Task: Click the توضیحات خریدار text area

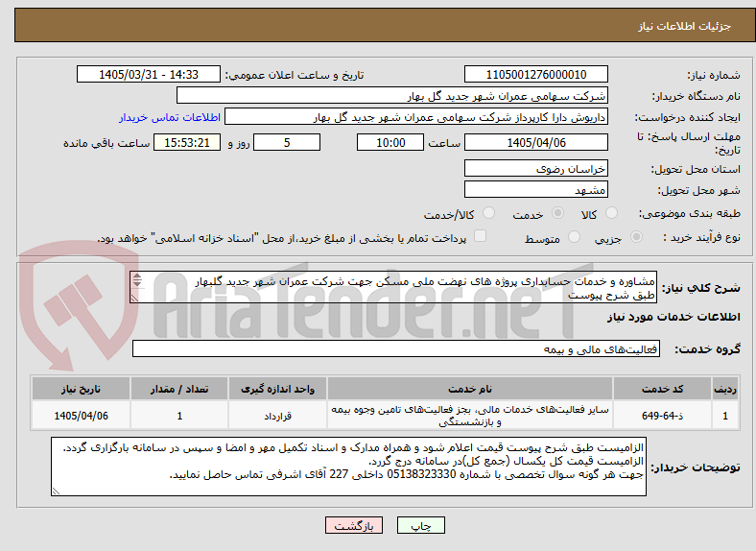Action: [348, 467]
